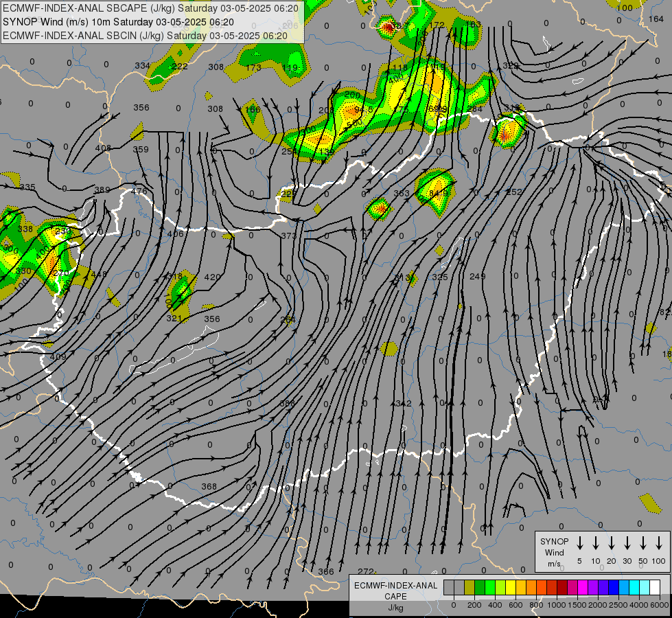Click the map value '448'
The width and height of the screenshot is (672, 618).
[99, 274]
